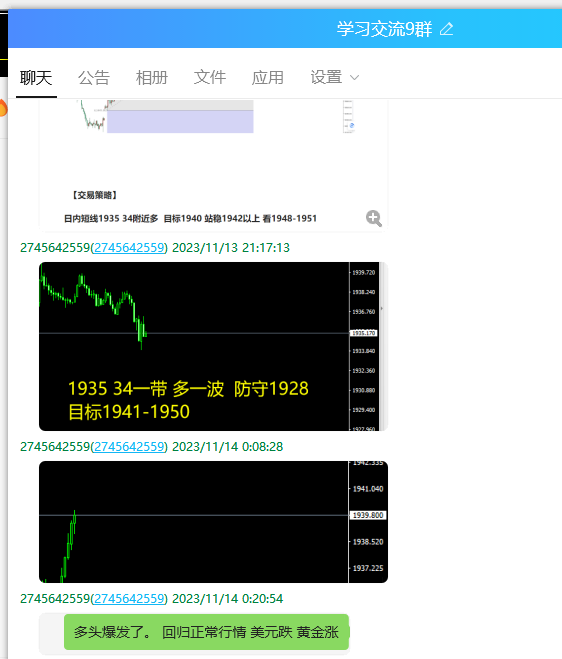Click the flame icon at left edge
The height and width of the screenshot is (659, 562).
coord(3,108)
